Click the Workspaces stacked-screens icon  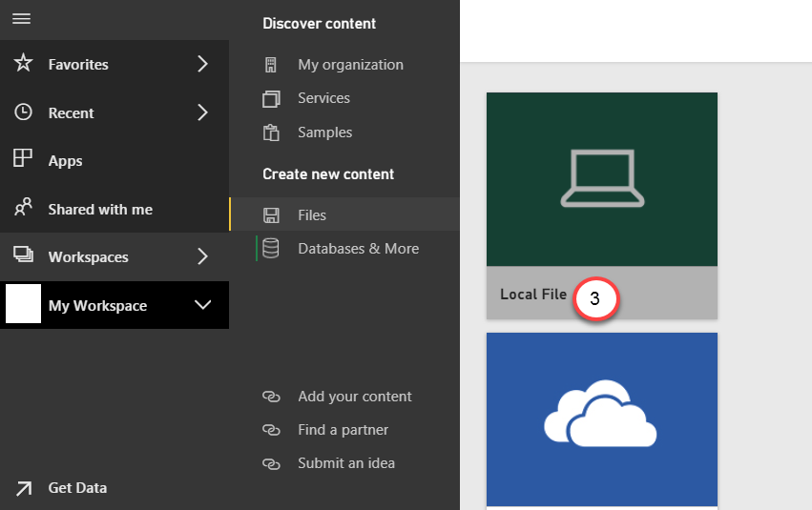23,254
